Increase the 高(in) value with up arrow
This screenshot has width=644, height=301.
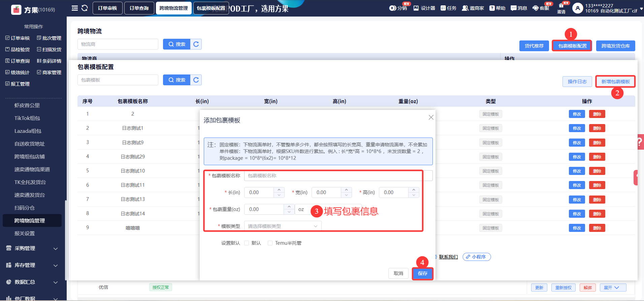point(414,190)
